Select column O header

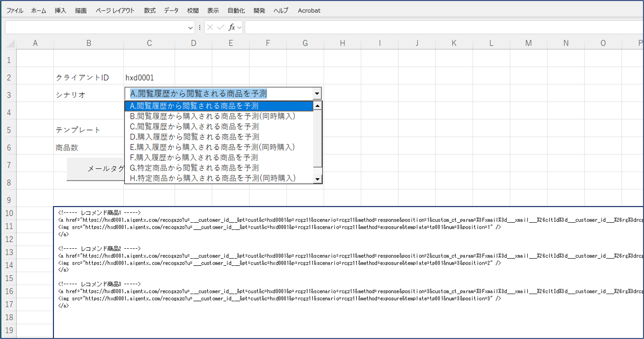603,43
